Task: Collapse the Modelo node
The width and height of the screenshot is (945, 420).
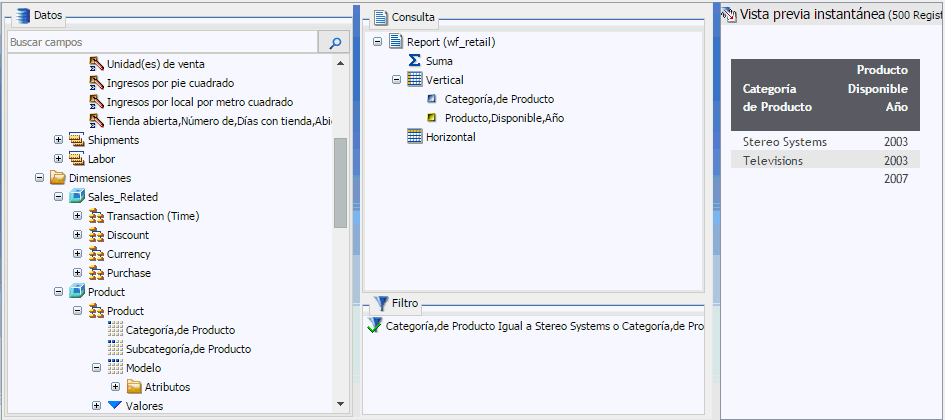Action: 96,368
